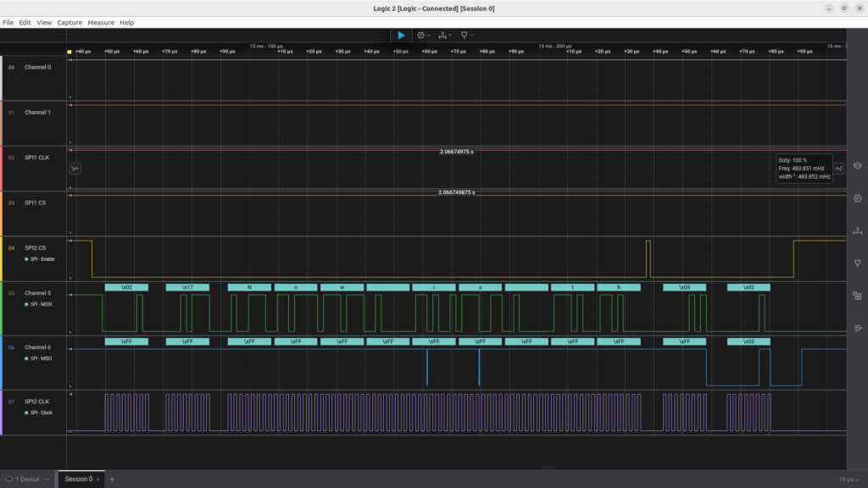Screen dimensions: 868x488
Task: Start capture with the blue play button
Action: [x=401, y=35]
